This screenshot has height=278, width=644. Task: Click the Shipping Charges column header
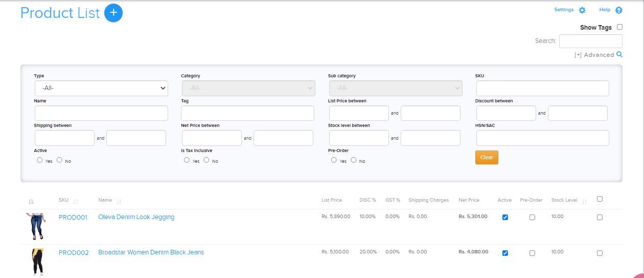tap(428, 200)
